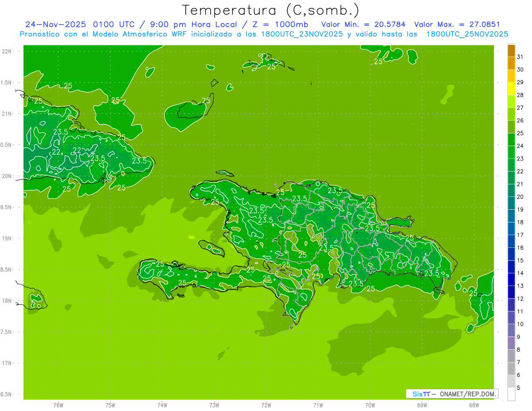Click the '19N' latitude axis label
532x411 pixels.
7,239
